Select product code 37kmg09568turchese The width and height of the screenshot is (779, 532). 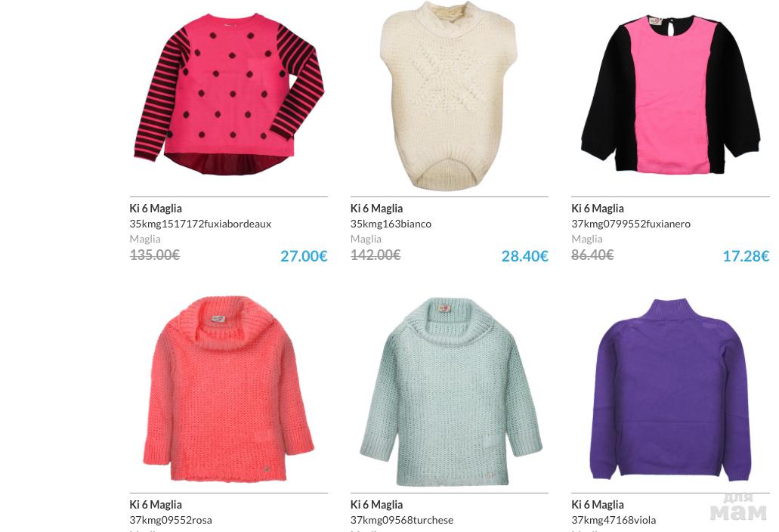pyautogui.click(x=401, y=520)
